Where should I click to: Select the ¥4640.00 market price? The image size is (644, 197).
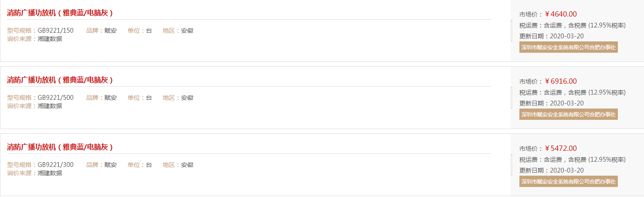[x=561, y=14]
